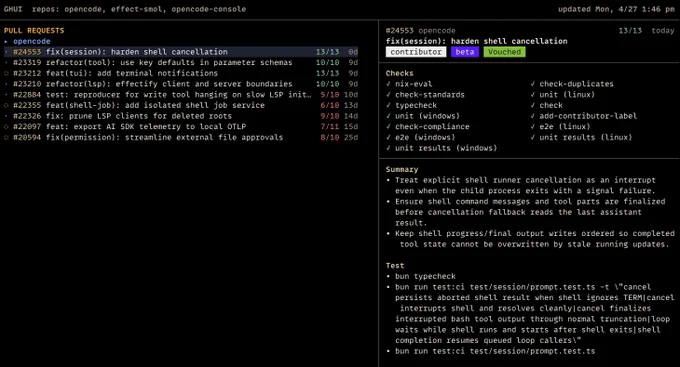
Task: Open PR #20594 streamline external file approvals
Action: click(181, 137)
